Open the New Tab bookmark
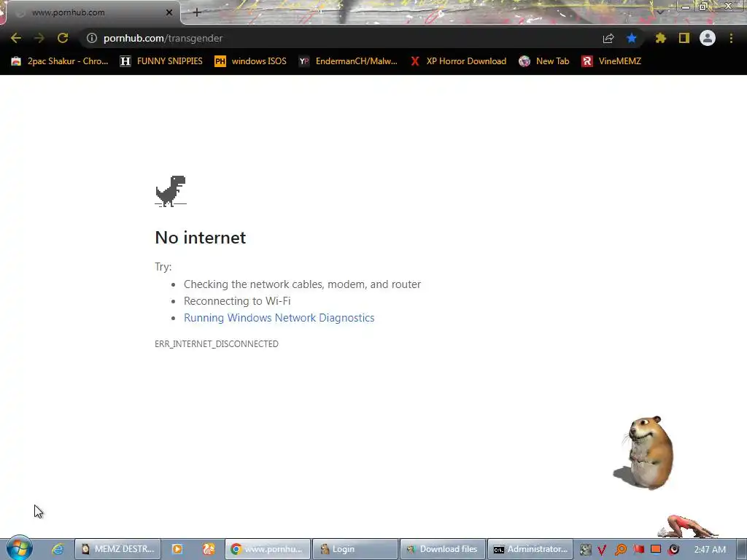The image size is (747, 560). pyautogui.click(x=544, y=61)
